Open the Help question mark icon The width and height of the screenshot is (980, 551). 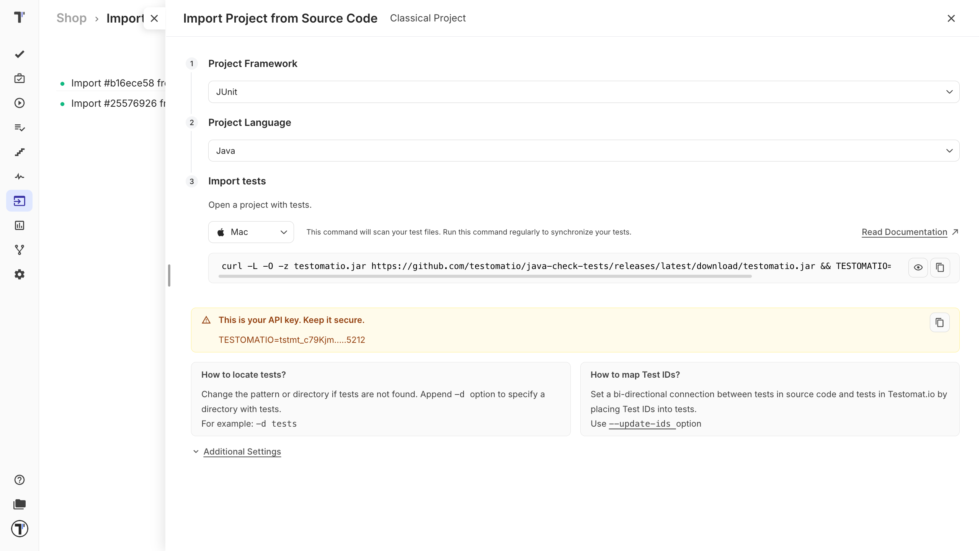pyautogui.click(x=20, y=480)
